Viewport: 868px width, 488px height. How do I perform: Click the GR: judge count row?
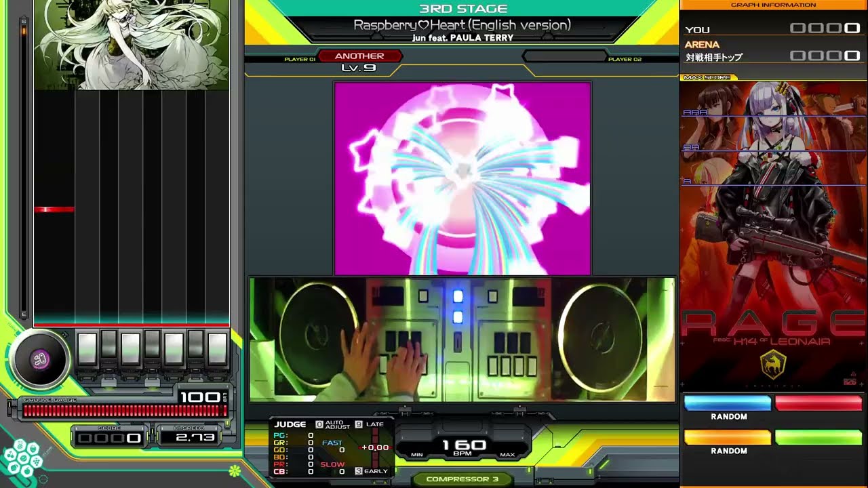(294, 443)
